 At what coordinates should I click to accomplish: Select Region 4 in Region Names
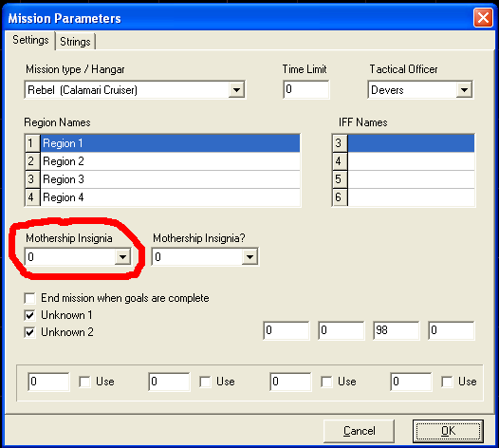162,197
